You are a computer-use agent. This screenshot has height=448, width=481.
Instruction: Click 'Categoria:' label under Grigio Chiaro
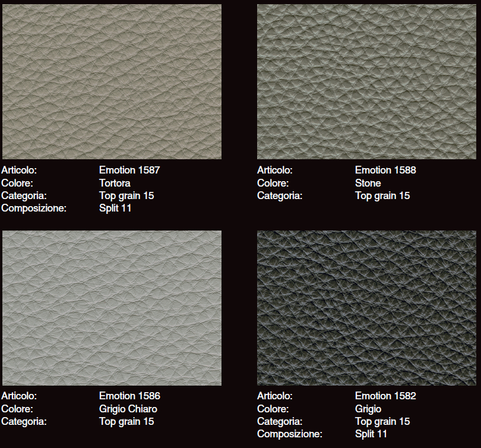pyautogui.click(x=24, y=422)
